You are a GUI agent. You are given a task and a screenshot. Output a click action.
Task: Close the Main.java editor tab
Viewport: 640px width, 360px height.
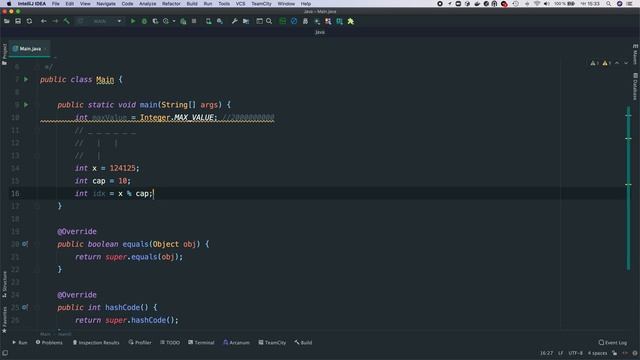tap(46, 49)
